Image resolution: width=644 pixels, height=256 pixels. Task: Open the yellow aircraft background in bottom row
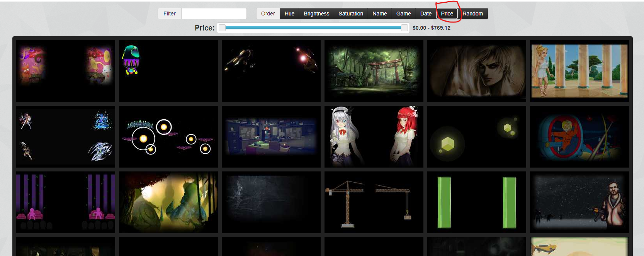(579, 246)
